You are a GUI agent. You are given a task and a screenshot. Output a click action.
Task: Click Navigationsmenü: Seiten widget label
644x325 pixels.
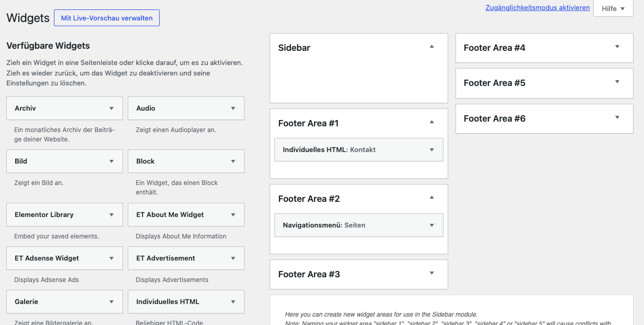coord(324,225)
